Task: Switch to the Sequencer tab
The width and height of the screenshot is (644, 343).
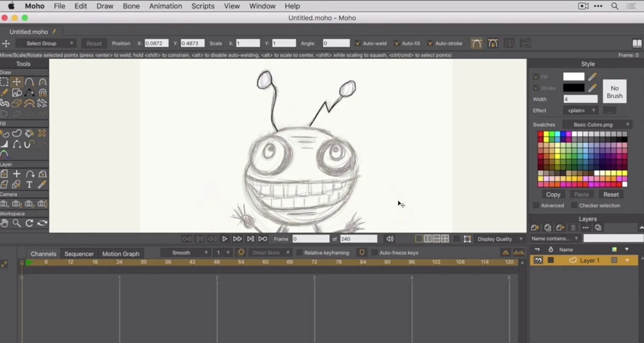Action: tap(79, 253)
